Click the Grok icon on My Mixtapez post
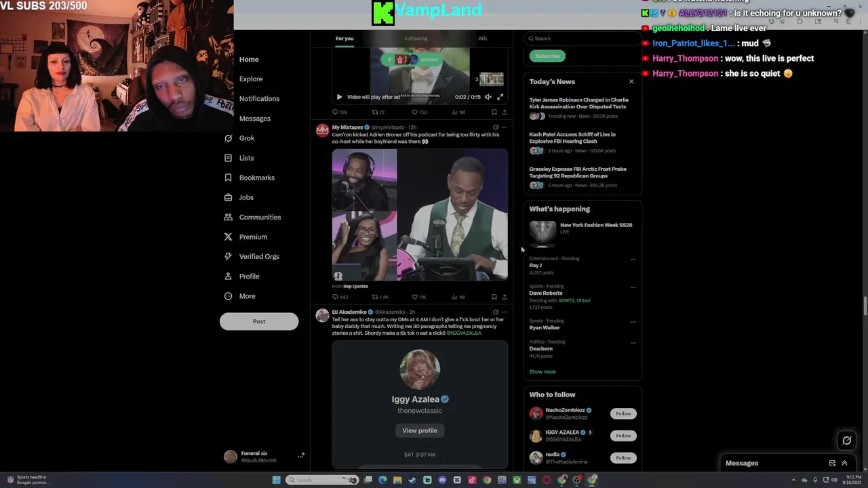 click(496, 127)
